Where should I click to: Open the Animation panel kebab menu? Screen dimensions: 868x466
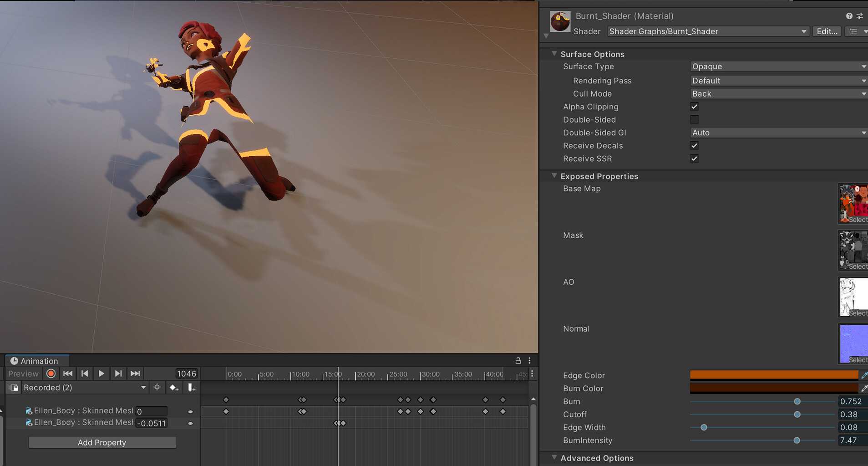click(x=529, y=360)
